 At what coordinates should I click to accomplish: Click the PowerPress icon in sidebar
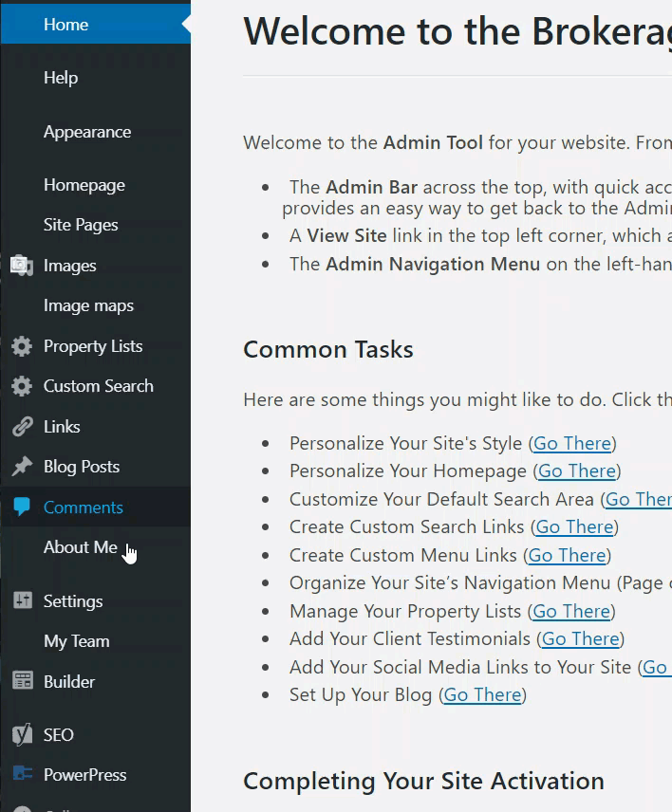[22, 775]
